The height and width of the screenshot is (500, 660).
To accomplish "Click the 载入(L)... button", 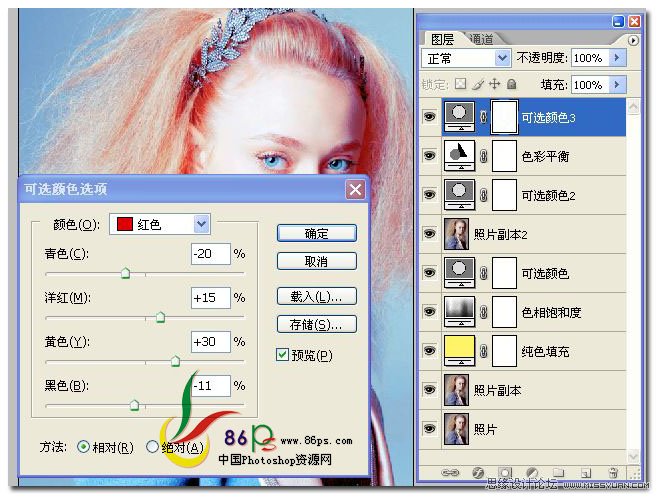I will [317, 296].
